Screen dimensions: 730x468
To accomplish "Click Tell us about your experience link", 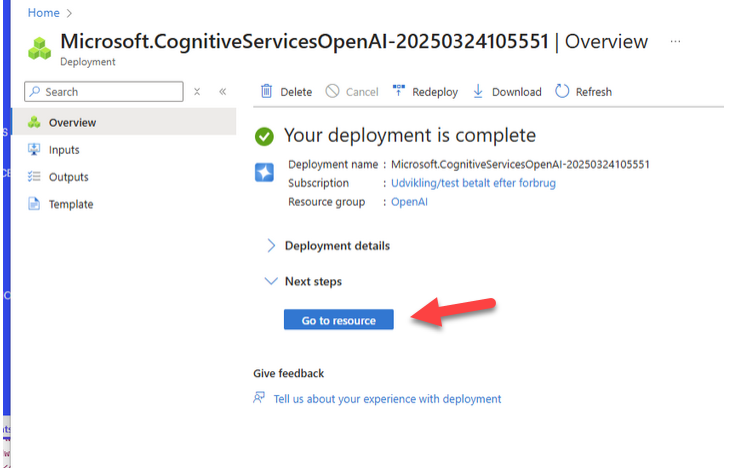I will (387, 399).
